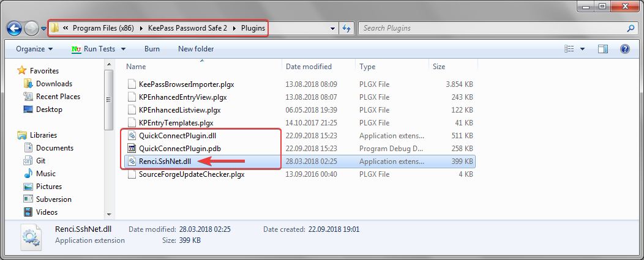
Task: Open Downloads in Favorites
Action: coord(54,84)
